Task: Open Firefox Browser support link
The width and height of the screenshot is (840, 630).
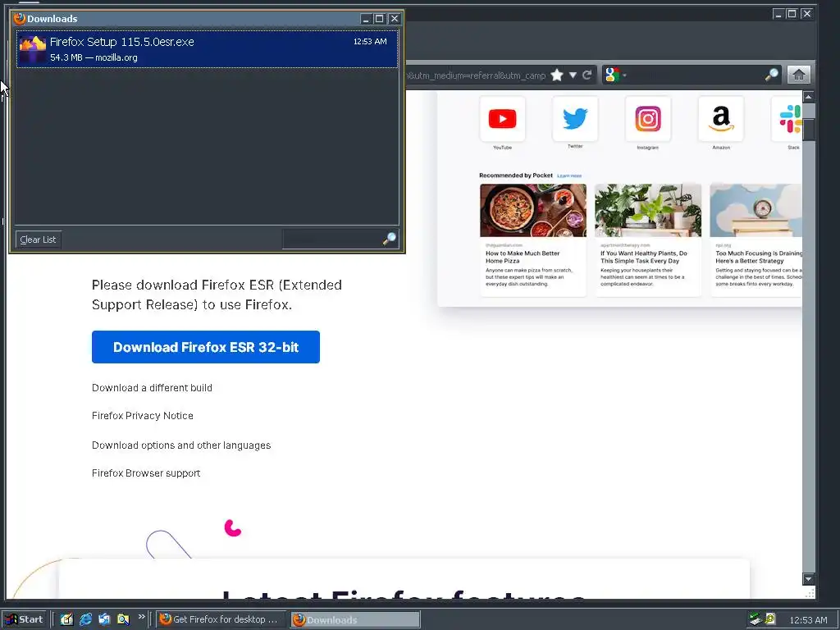Action: pyautogui.click(x=146, y=473)
